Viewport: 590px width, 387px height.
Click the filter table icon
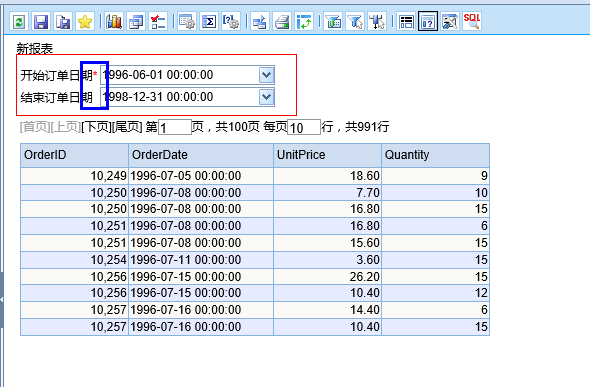(333, 21)
